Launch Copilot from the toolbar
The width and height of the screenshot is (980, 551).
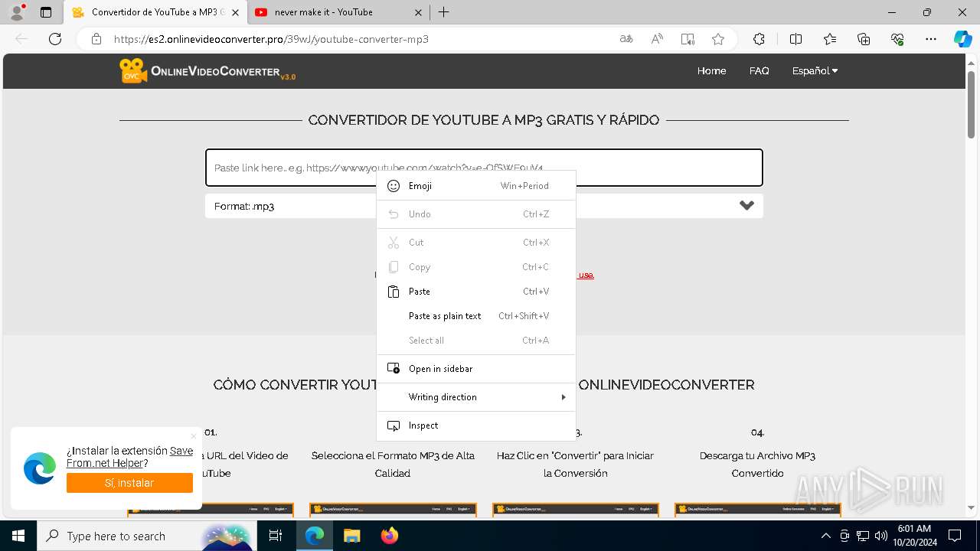962,39
